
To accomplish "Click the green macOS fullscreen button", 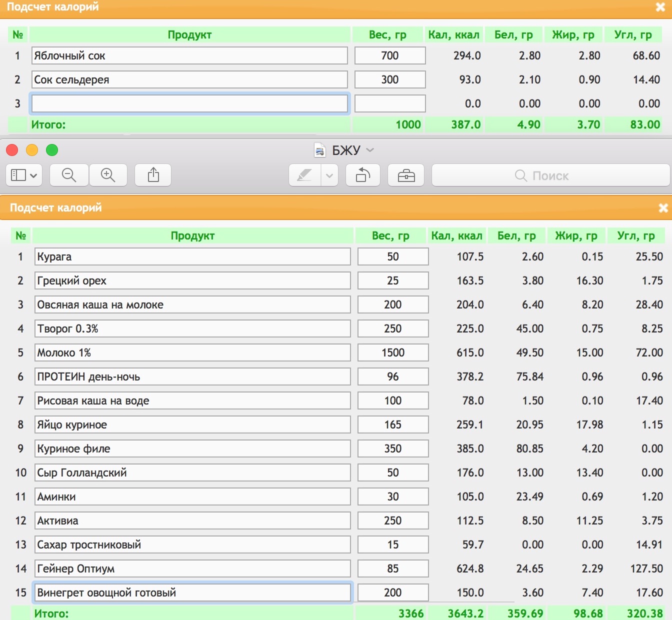I will pos(52,150).
